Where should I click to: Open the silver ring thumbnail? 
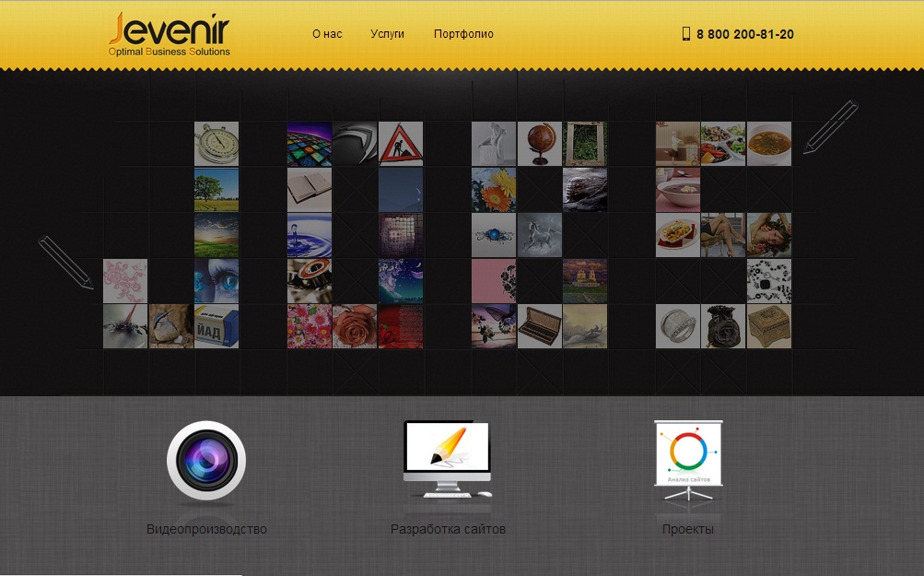678,326
